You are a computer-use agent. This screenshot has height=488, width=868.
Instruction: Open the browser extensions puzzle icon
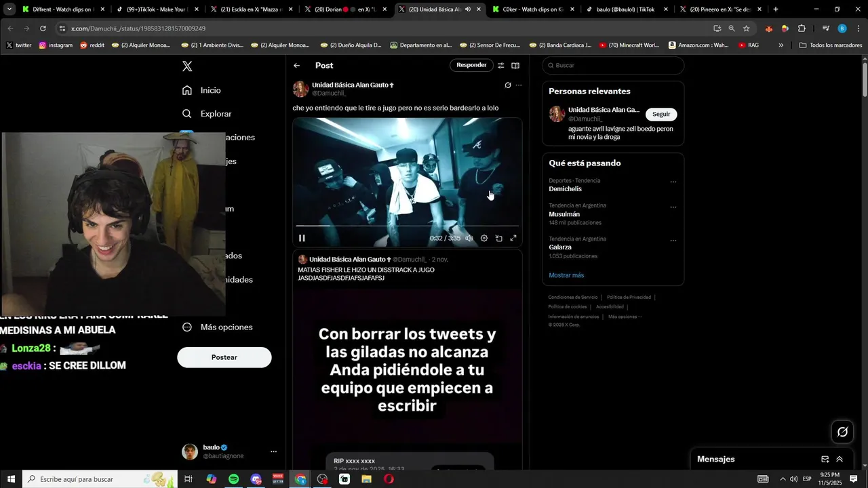tap(802, 28)
